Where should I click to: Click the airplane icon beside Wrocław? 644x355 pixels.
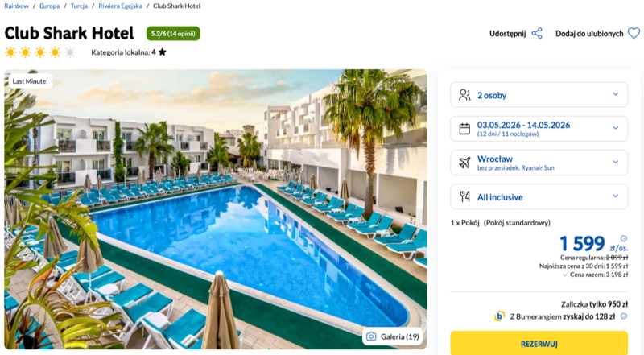[x=464, y=163]
